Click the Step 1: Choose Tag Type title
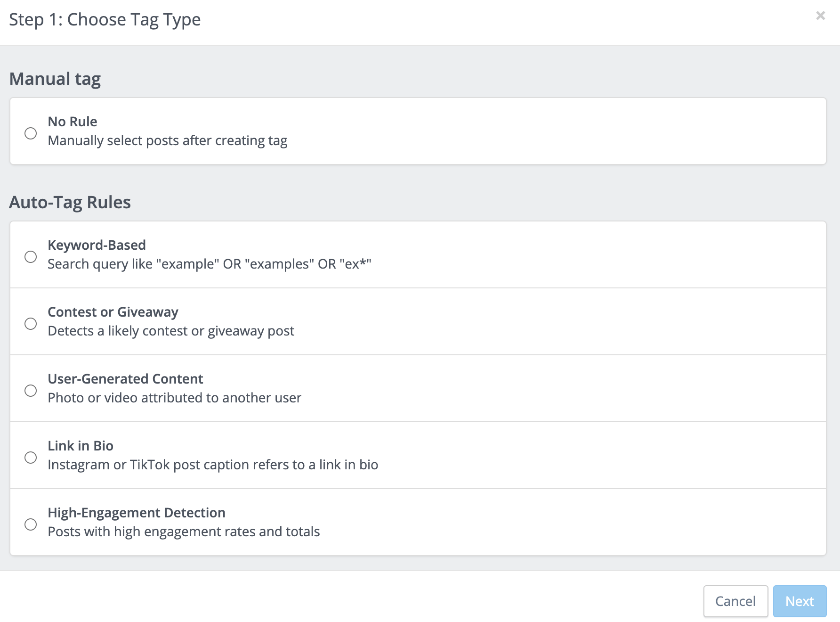The width and height of the screenshot is (840, 622). tap(106, 19)
